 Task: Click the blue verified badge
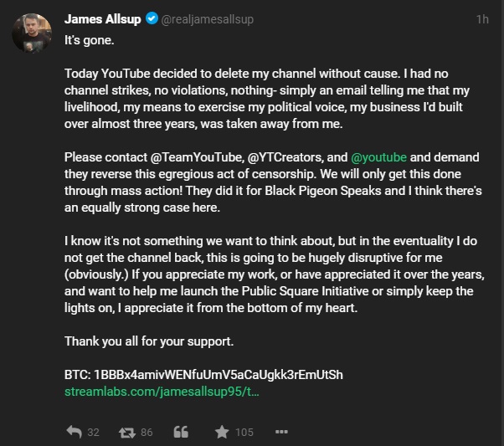tap(152, 19)
